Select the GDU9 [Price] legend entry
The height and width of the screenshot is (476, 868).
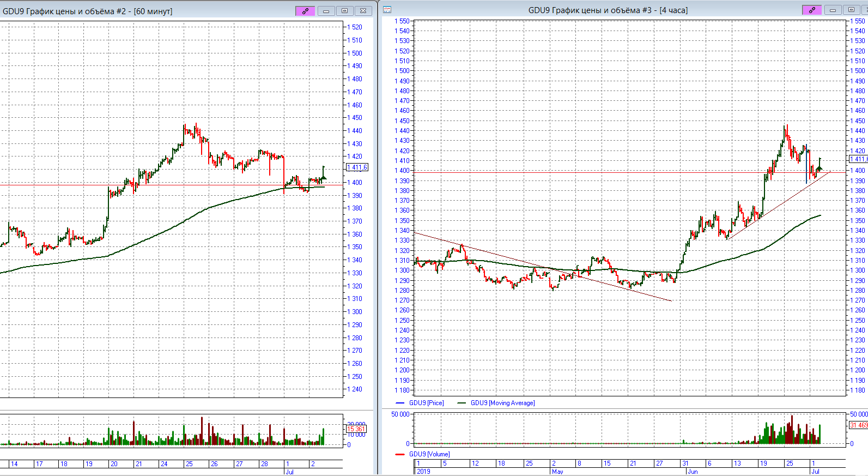click(426, 403)
